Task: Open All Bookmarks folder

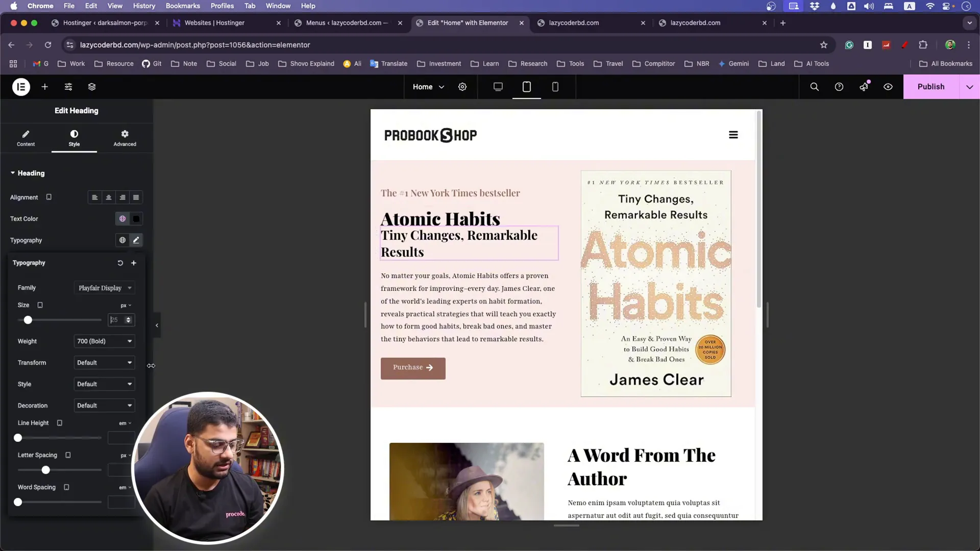Action: click(946, 64)
